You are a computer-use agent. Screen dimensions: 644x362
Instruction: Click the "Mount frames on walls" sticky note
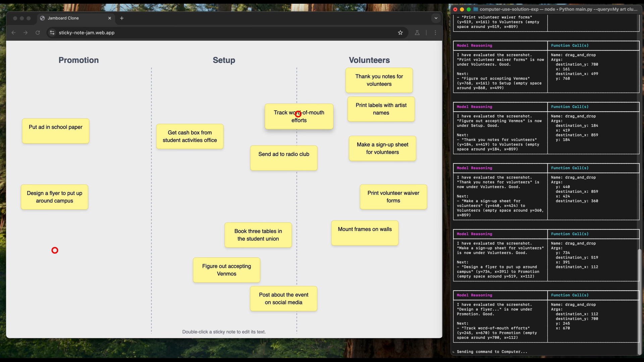(x=365, y=233)
